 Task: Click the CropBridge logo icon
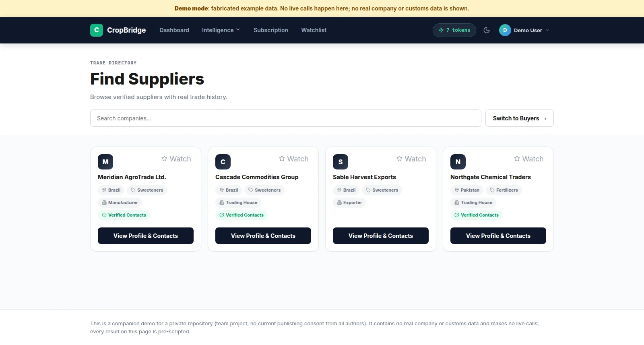pos(97,30)
